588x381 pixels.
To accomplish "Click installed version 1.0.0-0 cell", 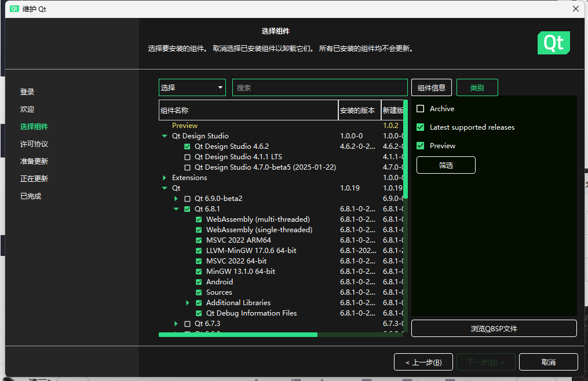I will coord(352,136).
